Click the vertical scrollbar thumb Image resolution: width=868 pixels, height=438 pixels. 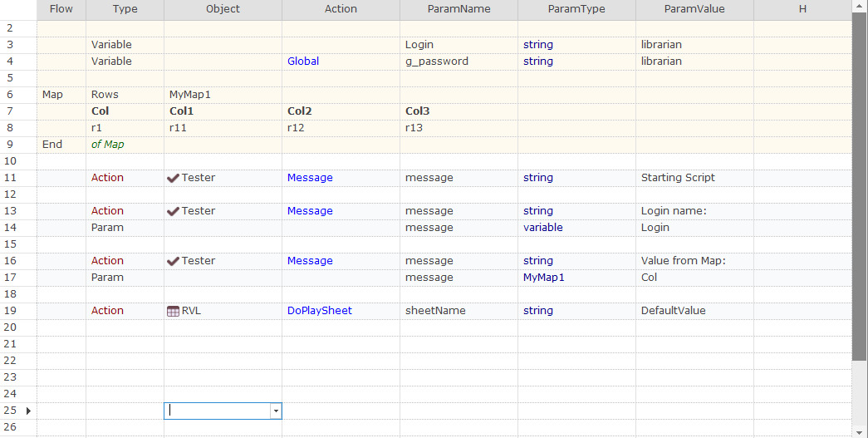pyautogui.click(x=859, y=185)
